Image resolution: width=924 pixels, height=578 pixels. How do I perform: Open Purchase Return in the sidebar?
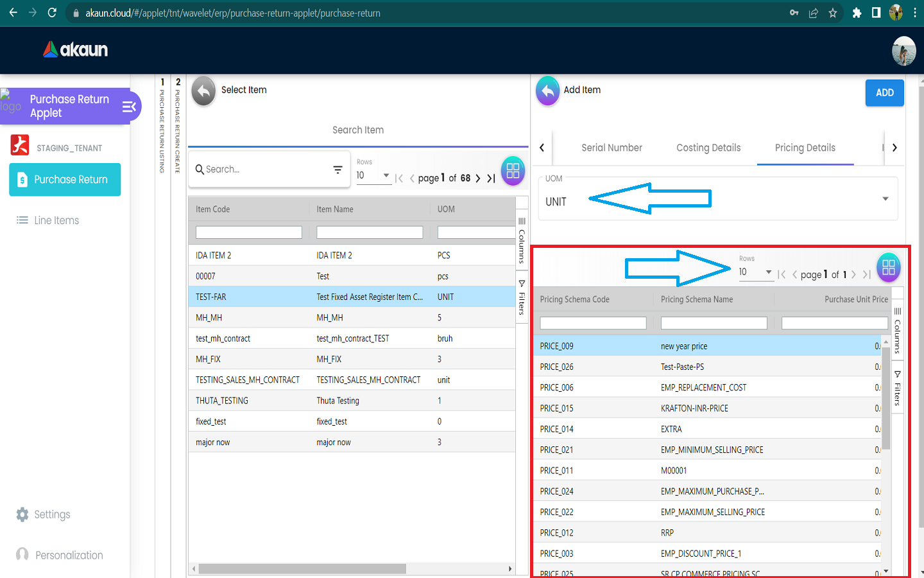tap(65, 180)
